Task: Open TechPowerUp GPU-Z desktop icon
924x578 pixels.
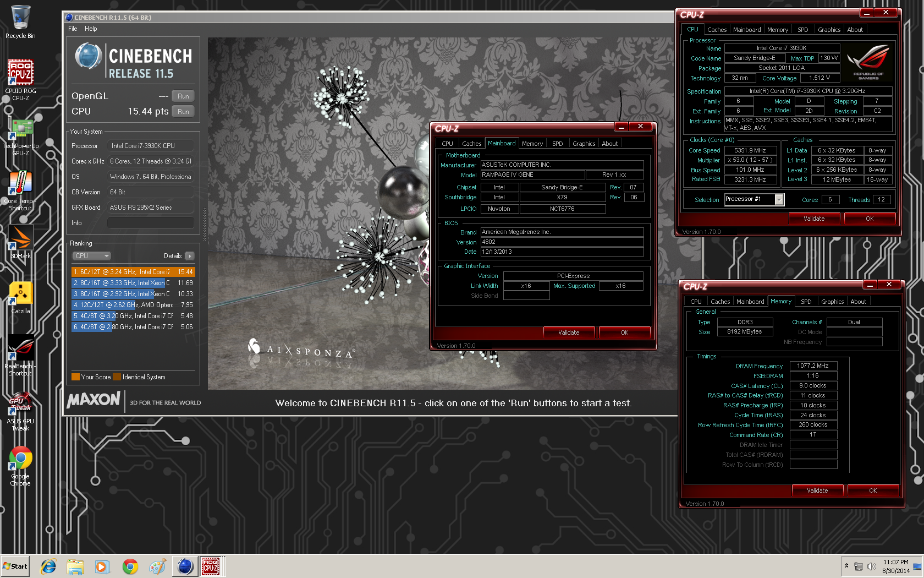Action: pyautogui.click(x=20, y=138)
